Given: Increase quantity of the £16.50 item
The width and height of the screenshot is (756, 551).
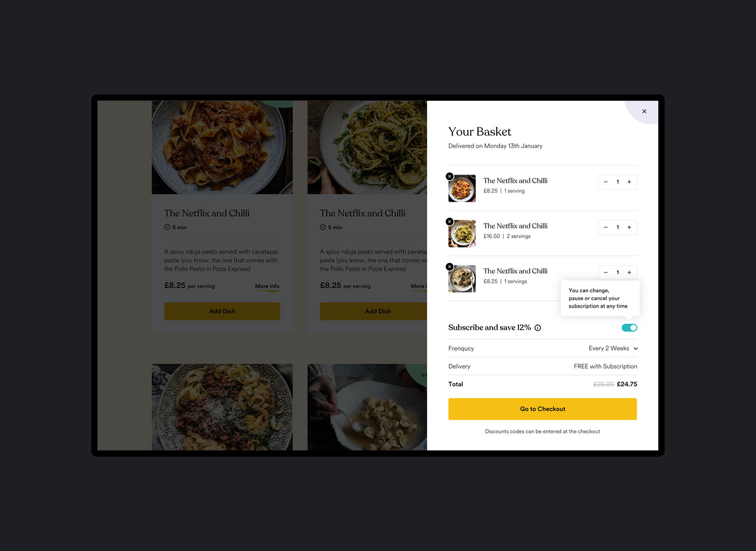Looking at the screenshot, I should (629, 227).
